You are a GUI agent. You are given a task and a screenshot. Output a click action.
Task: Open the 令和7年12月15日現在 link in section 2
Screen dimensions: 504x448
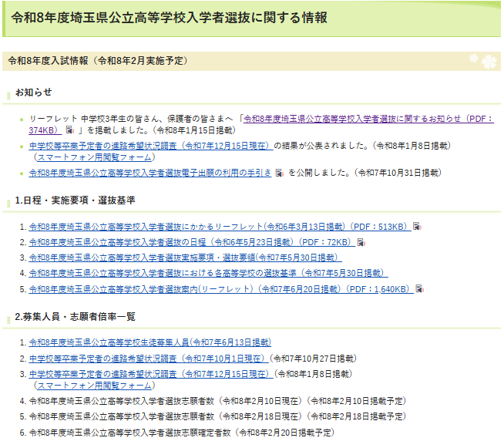point(151,374)
